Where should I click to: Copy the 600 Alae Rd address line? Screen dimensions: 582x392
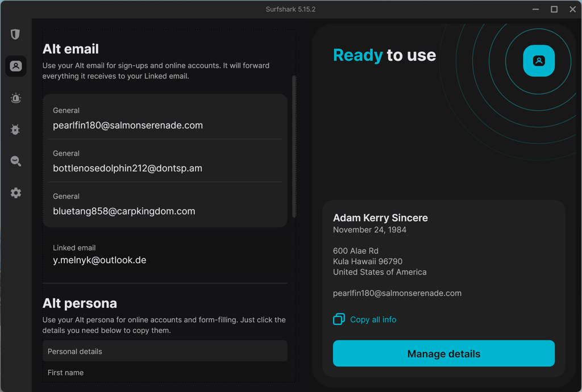point(356,251)
